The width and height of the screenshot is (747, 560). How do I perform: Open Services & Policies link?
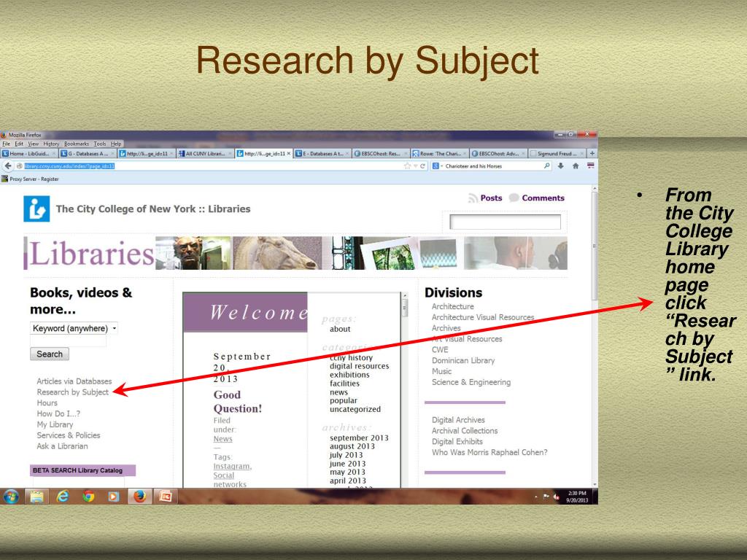click(x=69, y=435)
